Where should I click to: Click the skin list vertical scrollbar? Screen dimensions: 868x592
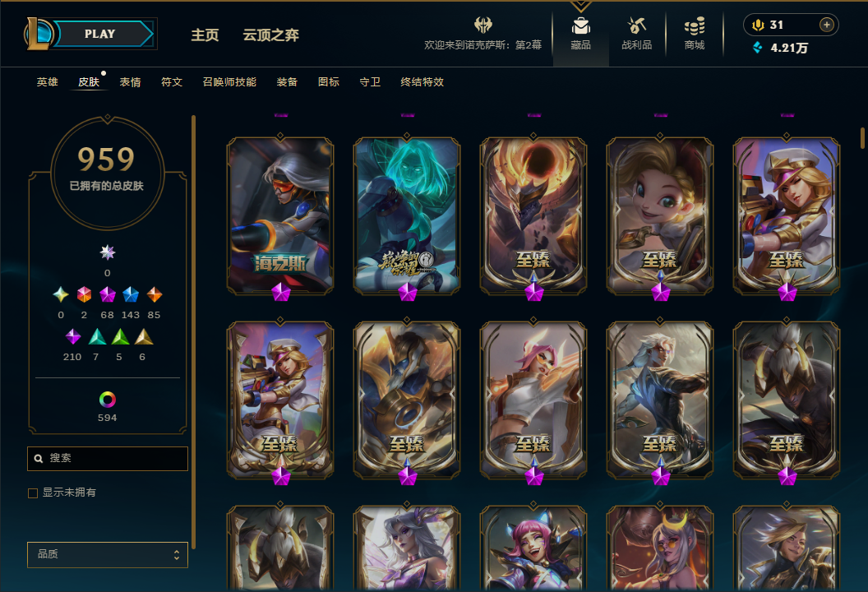pyautogui.click(x=862, y=138)
